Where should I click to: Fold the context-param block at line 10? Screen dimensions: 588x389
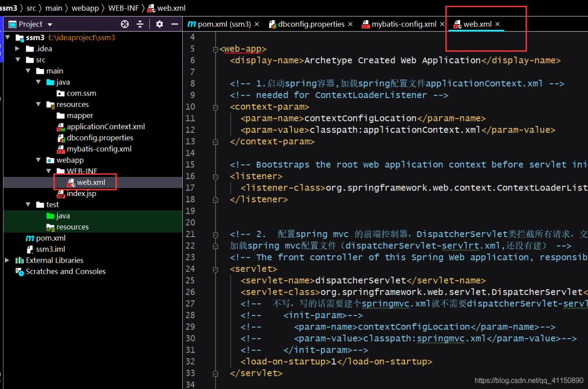coord(216,107)
